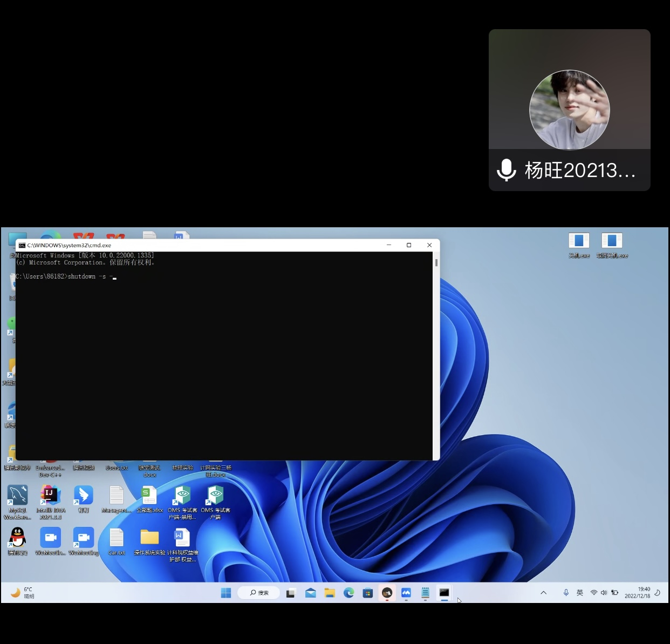Switch the 英 input method indicator
The height and width of the screenshot is (644, 670).
(x=580, y=593)
